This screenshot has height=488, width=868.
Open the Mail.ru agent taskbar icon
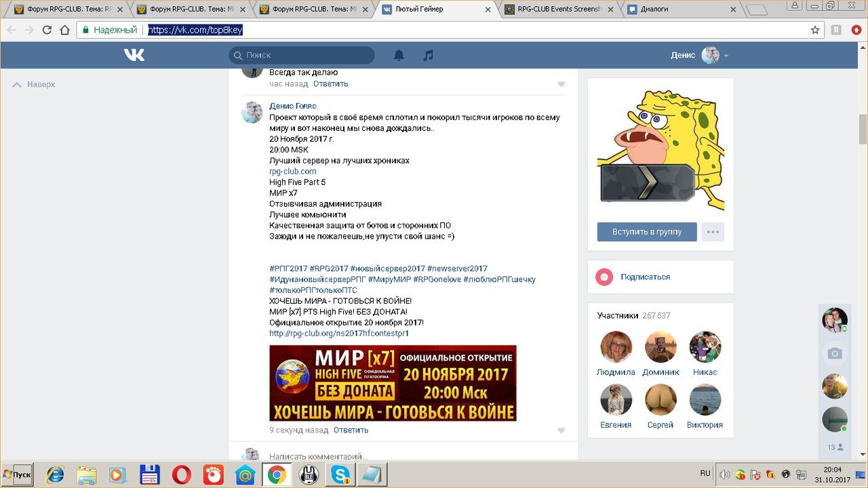pos(245,474)
